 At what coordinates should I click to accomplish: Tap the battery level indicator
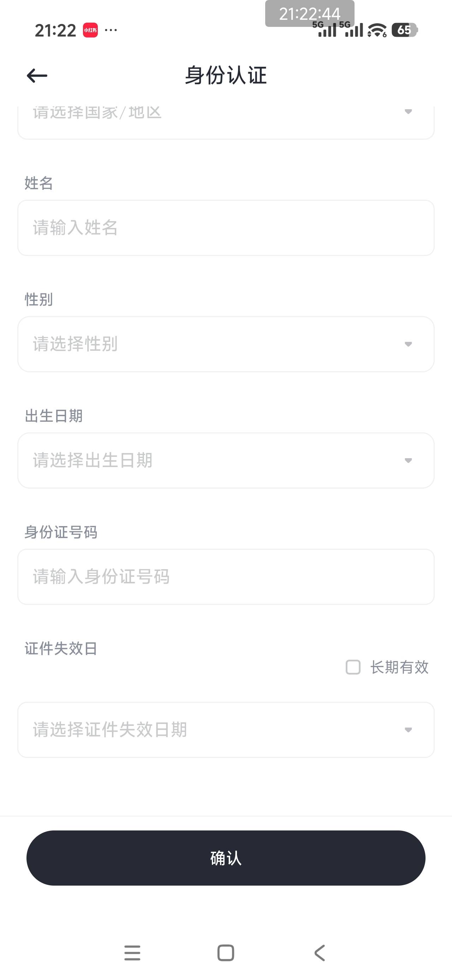tap(404, 30)
